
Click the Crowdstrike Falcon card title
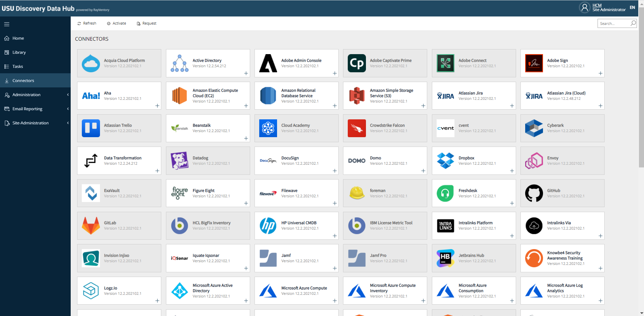[x=387, y=125]
